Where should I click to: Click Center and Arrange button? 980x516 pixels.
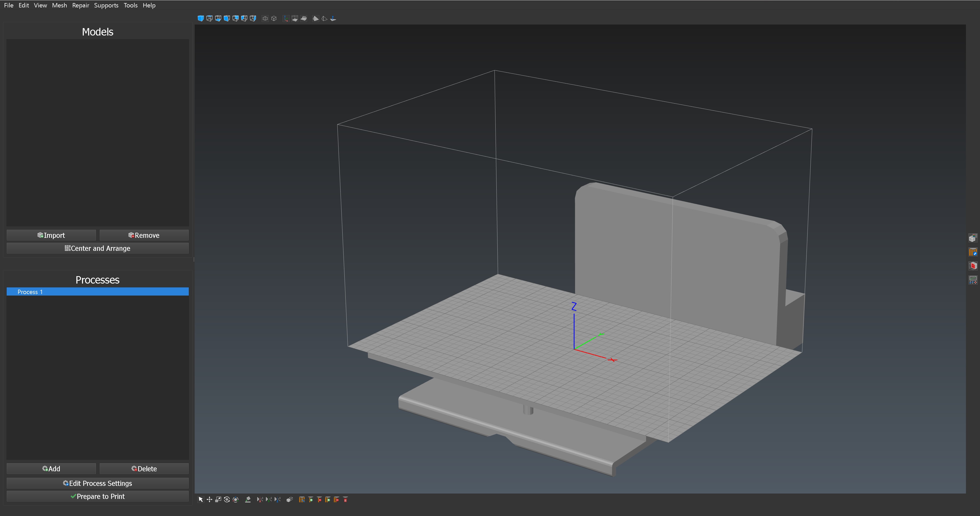97,248
